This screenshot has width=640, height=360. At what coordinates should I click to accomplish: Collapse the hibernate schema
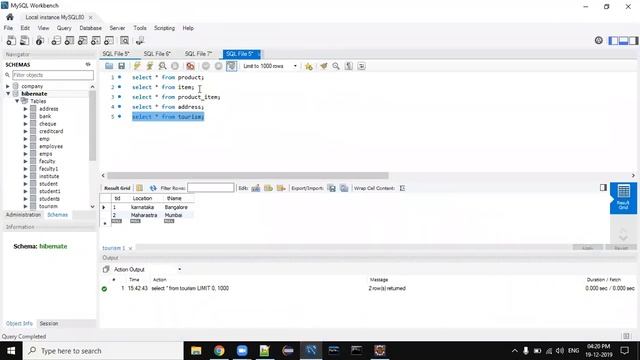point(8,93)
